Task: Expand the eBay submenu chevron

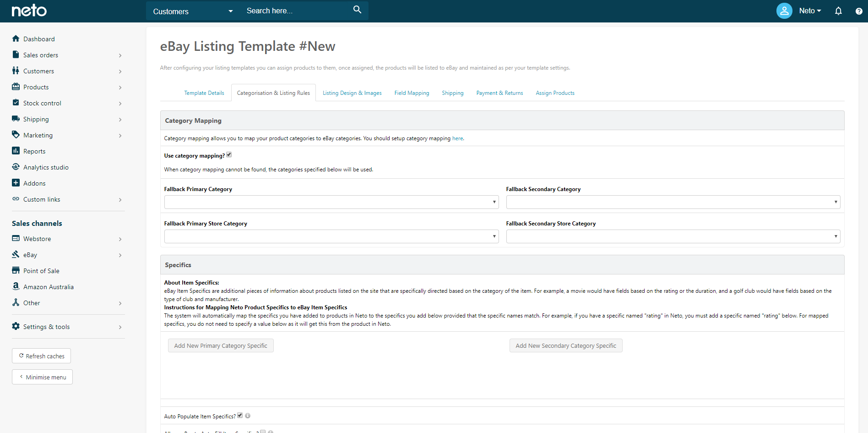Action: tap(120, 255)
